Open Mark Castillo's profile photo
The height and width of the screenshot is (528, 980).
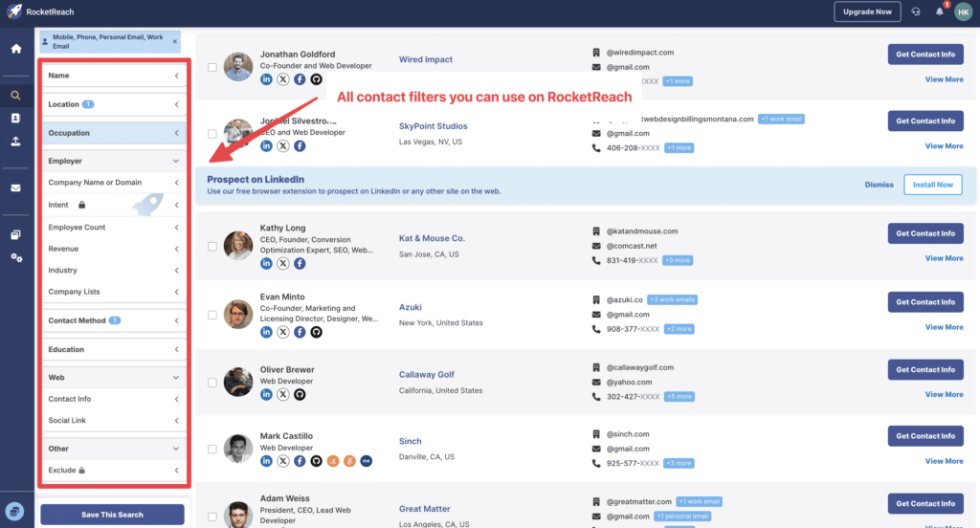[x=238, y=449]
